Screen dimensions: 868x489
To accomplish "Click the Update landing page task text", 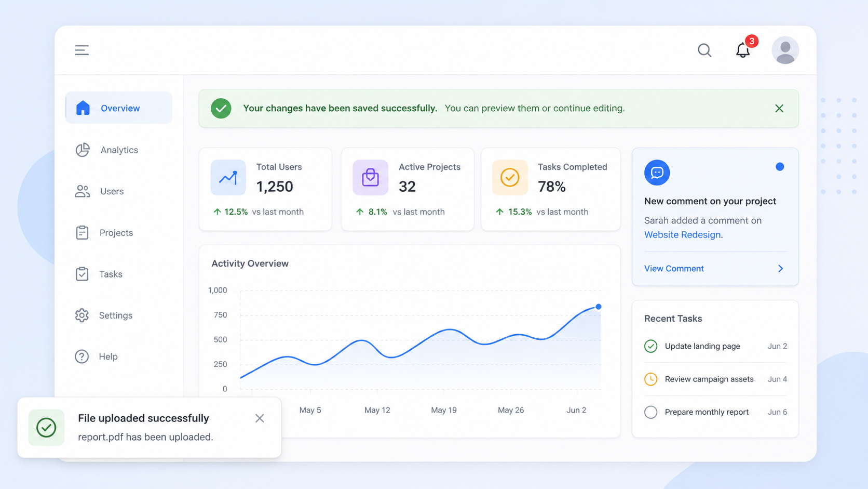I will tap(702, 346).
